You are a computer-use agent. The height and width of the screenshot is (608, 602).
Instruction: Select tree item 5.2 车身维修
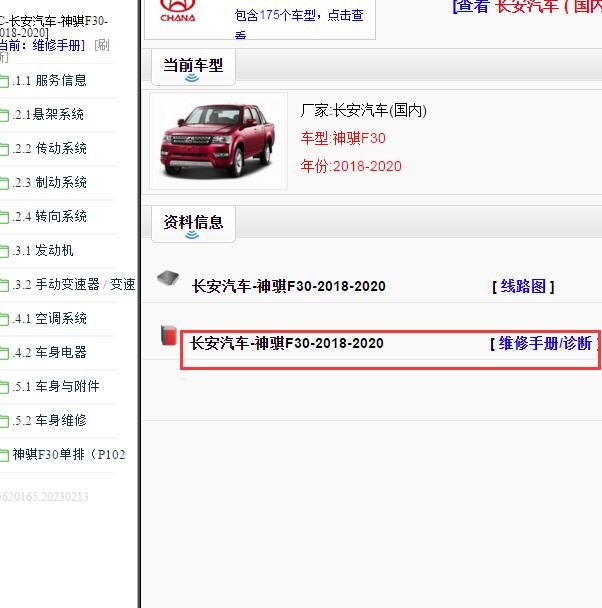tap(50, 420)
